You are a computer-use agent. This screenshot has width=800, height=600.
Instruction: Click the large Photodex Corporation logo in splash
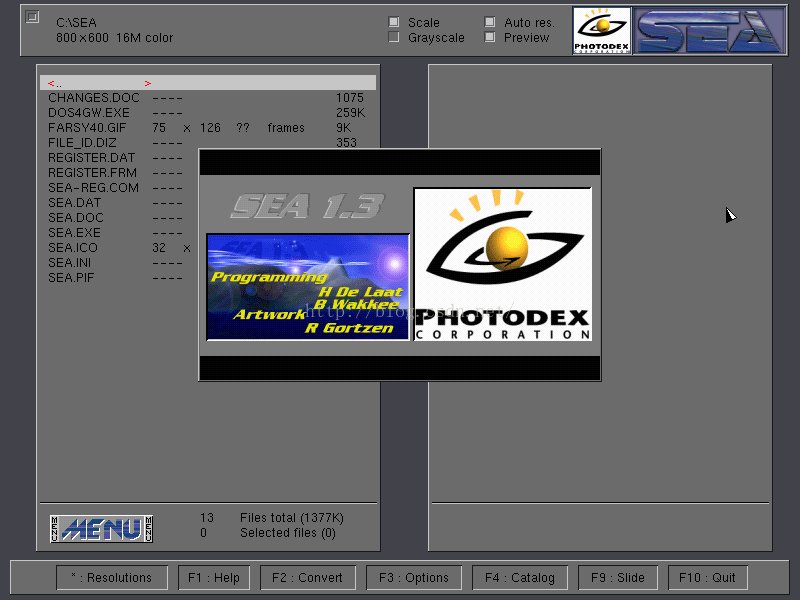(503, 264)
